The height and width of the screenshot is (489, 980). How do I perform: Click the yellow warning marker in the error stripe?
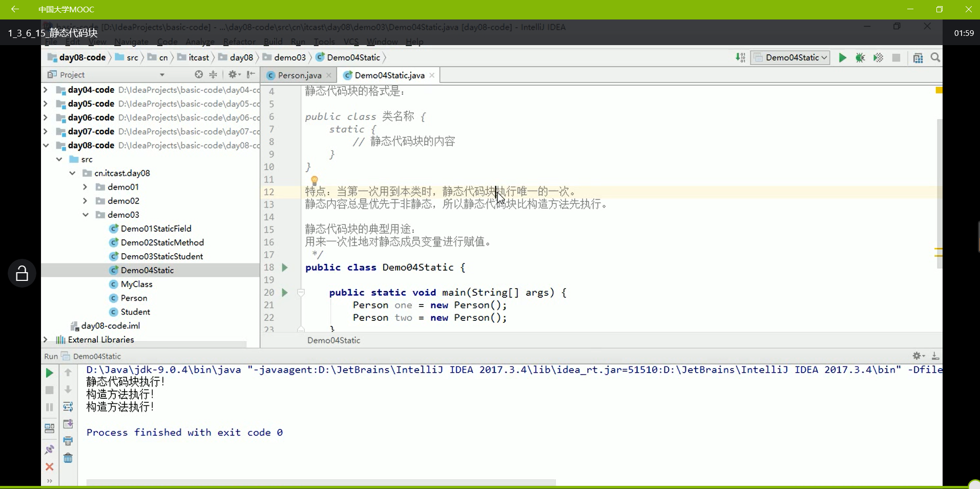coord(939,90)
